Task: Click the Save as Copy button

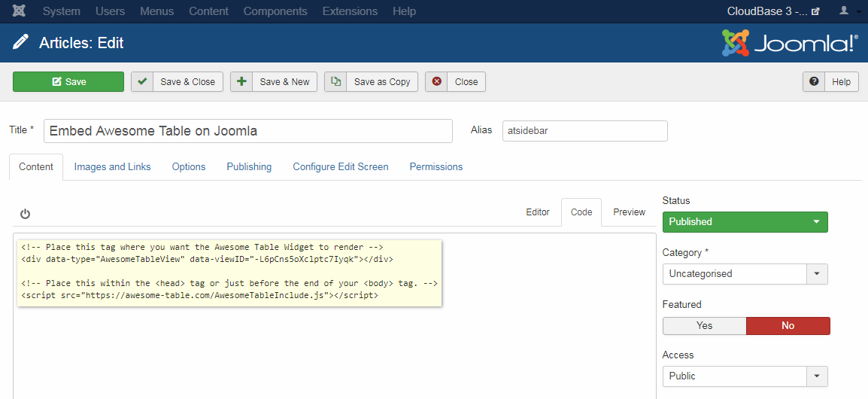Action: 371,81
